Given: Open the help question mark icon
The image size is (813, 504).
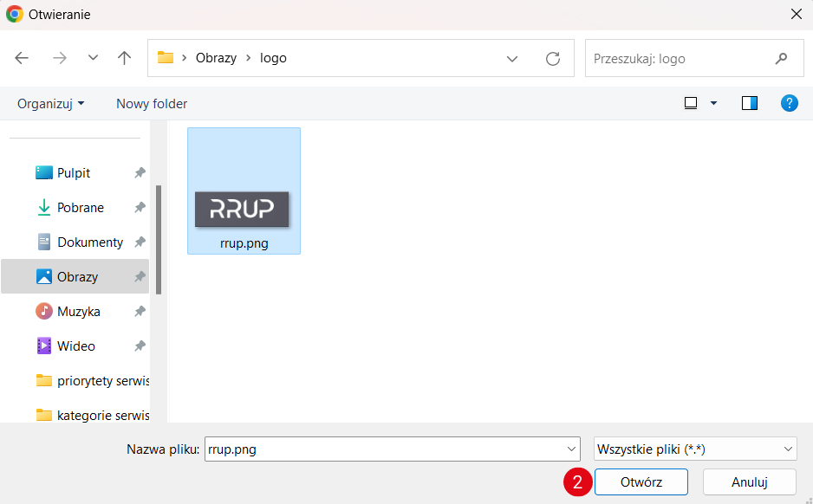Looking at the screenshot, I should [789, 103].
